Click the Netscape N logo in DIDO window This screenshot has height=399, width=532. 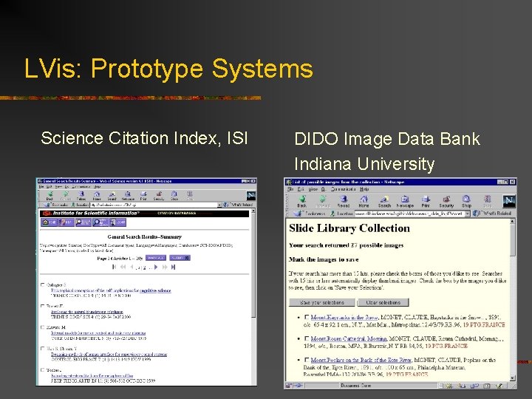pyautogui.click(x=508, y=201)
